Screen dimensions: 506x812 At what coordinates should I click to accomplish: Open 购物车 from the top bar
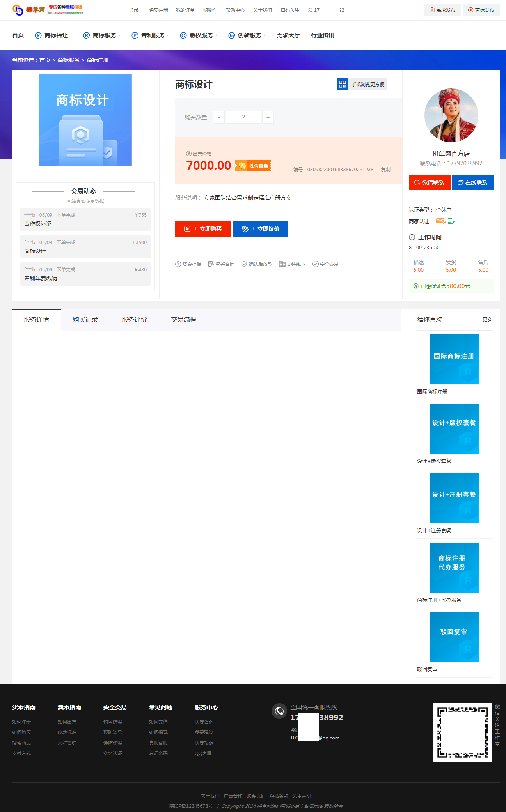pyautogui.click(x=210, y=10)
